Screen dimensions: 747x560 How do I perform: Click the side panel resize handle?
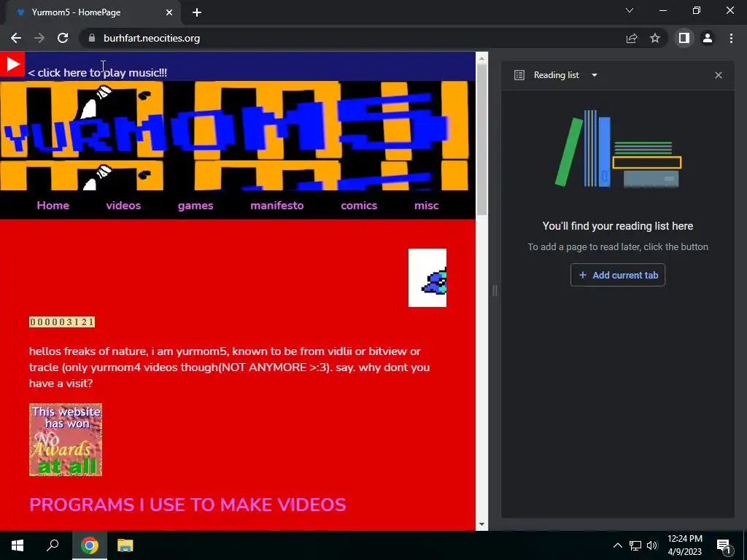coord(495,290)
